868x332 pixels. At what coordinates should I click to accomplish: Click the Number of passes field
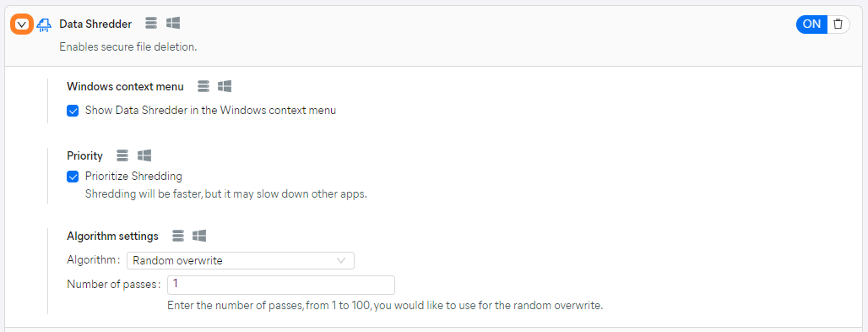point(280,285)
